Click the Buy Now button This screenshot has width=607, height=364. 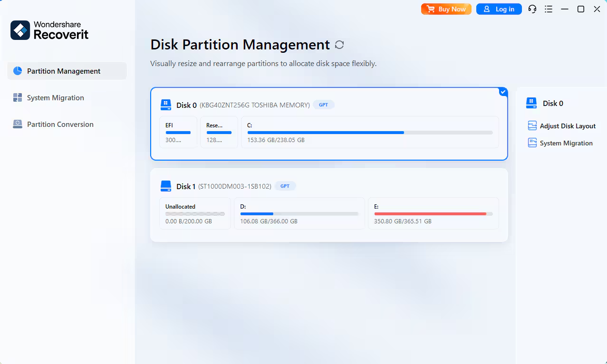446,9
